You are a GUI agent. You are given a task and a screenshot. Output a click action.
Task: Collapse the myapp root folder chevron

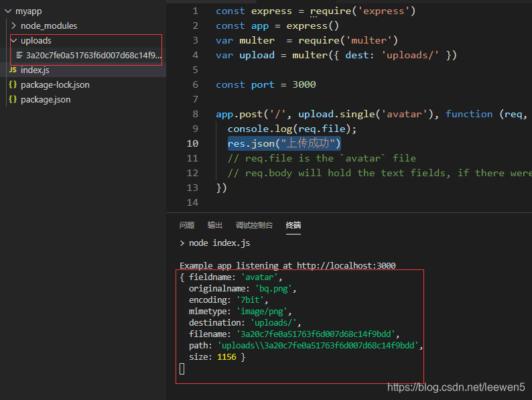pyautogui.click(x=8, y=11)
